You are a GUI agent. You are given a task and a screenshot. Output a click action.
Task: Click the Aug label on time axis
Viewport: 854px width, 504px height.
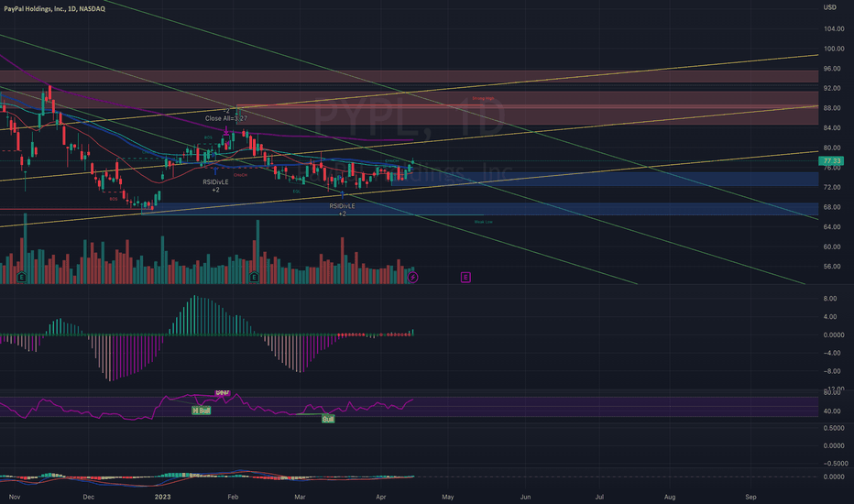pos(670,497)
